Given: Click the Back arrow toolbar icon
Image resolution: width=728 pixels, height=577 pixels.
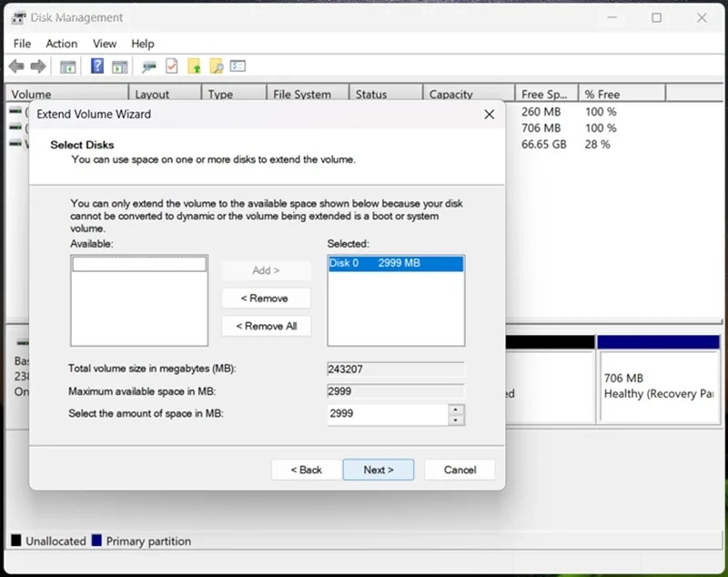Looking at the screenshot, I should pos(16,66).
